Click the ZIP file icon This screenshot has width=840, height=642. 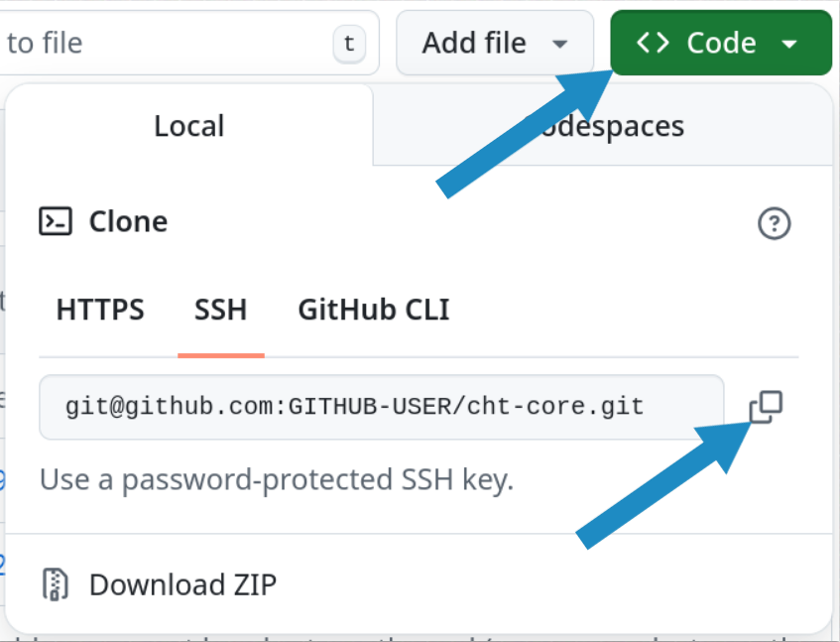56,584
